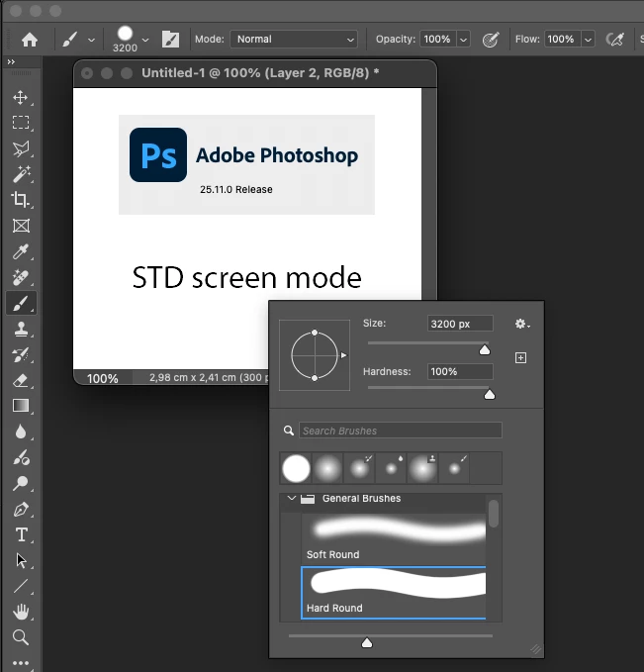Toggle pressure for opacity button

[x=491, y=40]
